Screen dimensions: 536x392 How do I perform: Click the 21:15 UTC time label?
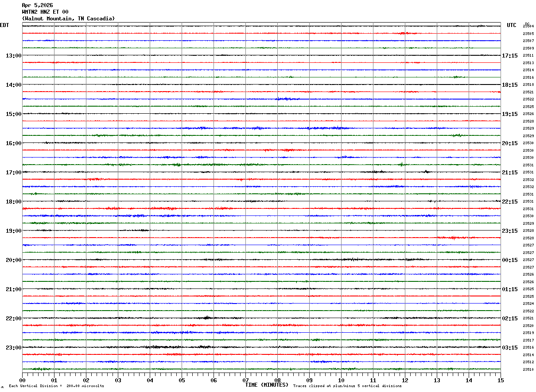(510, 173)
